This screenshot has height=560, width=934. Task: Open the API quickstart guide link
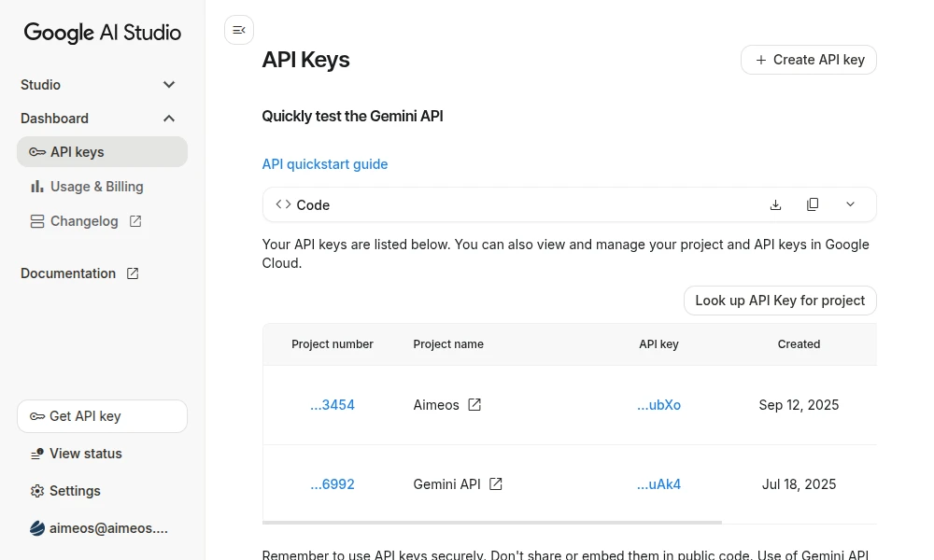click(x=324, y=164)
